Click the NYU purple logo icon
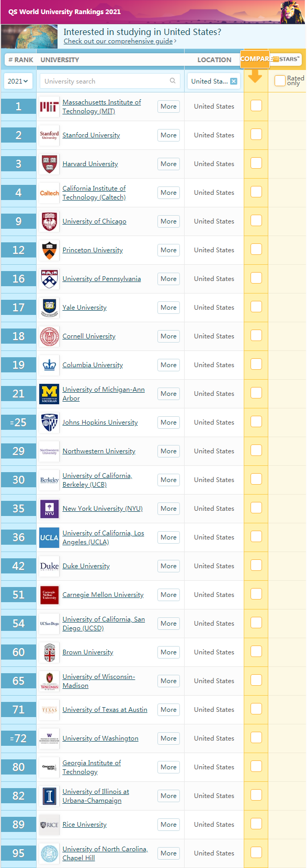The height and width of the screenshot is (868, 307). pos(49,509)
